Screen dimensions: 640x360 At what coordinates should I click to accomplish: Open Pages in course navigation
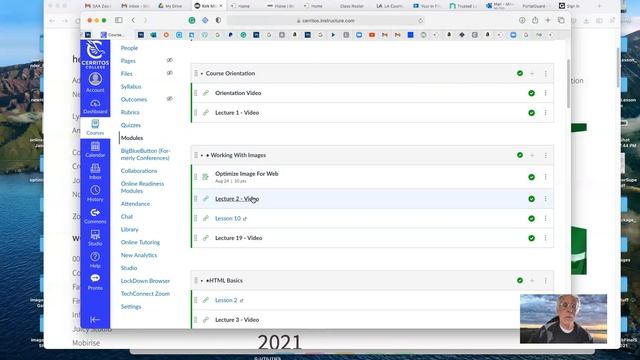(128, 61)
